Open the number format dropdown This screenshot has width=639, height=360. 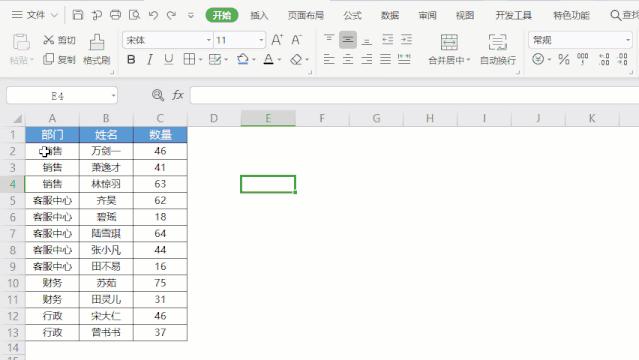pos(628,40)
